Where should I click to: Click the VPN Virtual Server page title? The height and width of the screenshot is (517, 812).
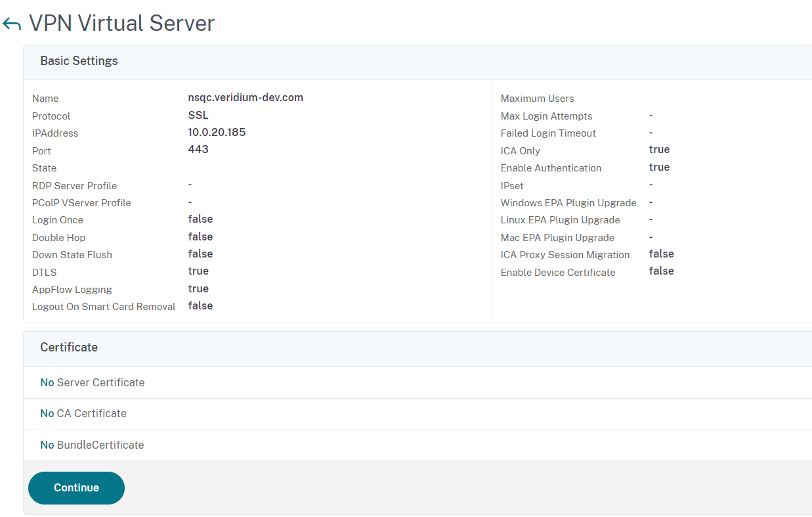click(122, 24)
